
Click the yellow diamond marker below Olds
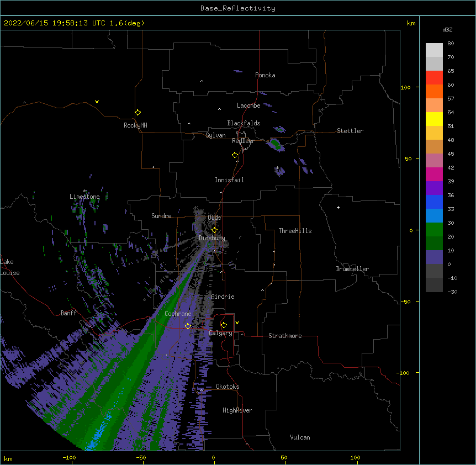coord(214,230)
